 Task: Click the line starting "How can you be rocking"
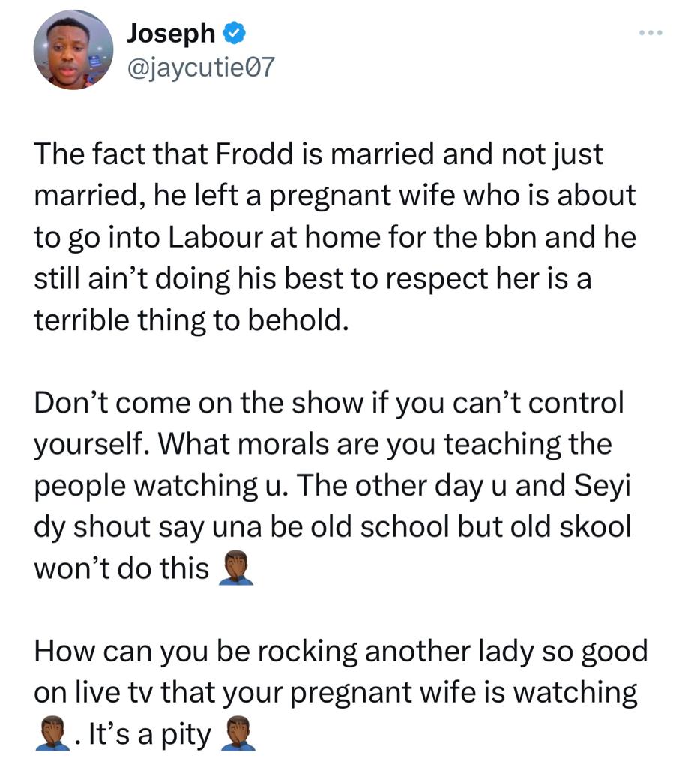(341, 652)
